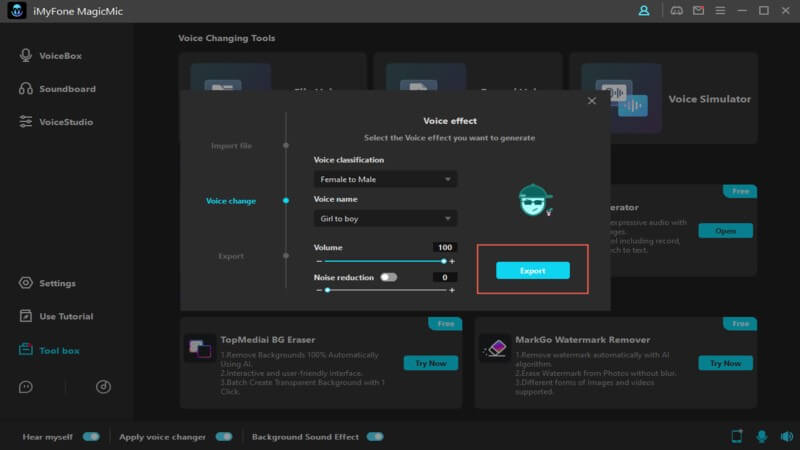Click the Volume slider handle
This screenshot has height=450, width=800.
[443, 261]
